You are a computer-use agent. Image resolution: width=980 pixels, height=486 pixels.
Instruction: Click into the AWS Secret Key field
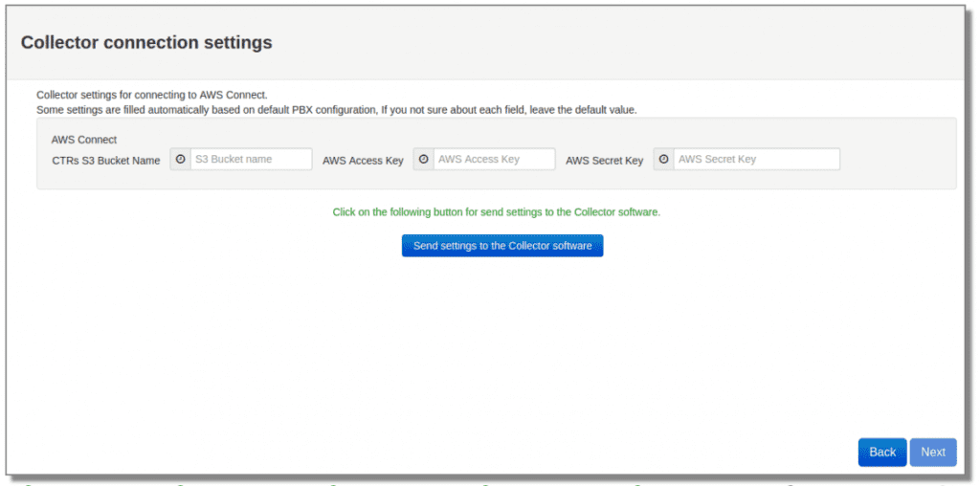tap(756, 160)
